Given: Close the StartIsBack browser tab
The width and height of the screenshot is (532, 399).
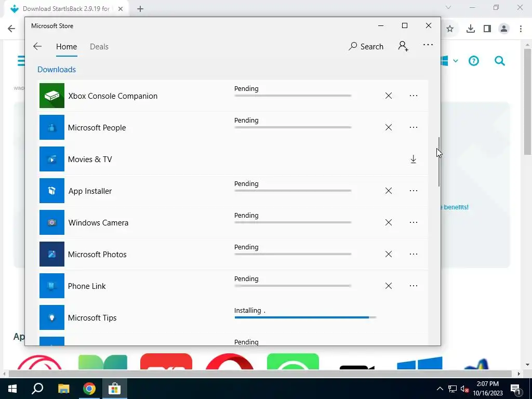Looking at the screenshot, I should coord(121,9).
